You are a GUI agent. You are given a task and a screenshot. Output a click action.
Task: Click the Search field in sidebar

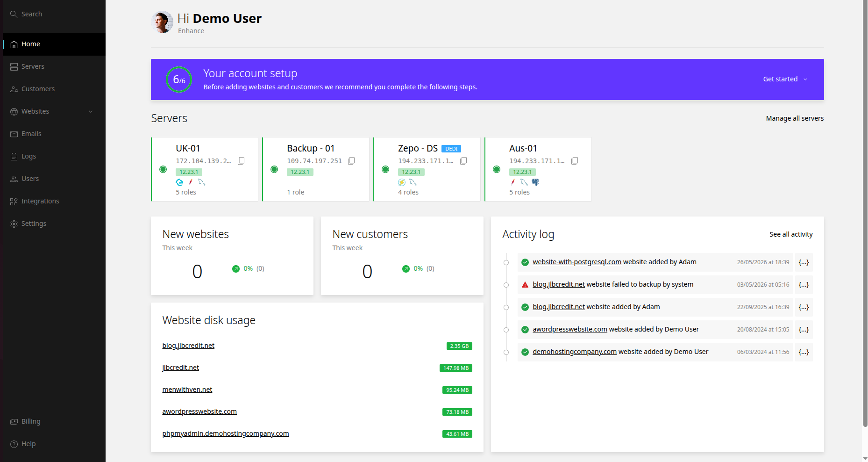(x=54, y=14)
